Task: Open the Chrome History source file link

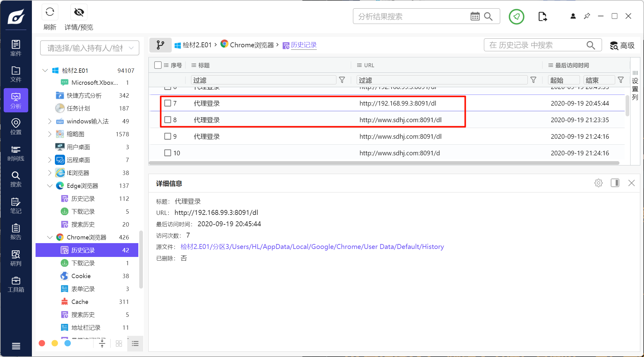Action: coord(312,247)
